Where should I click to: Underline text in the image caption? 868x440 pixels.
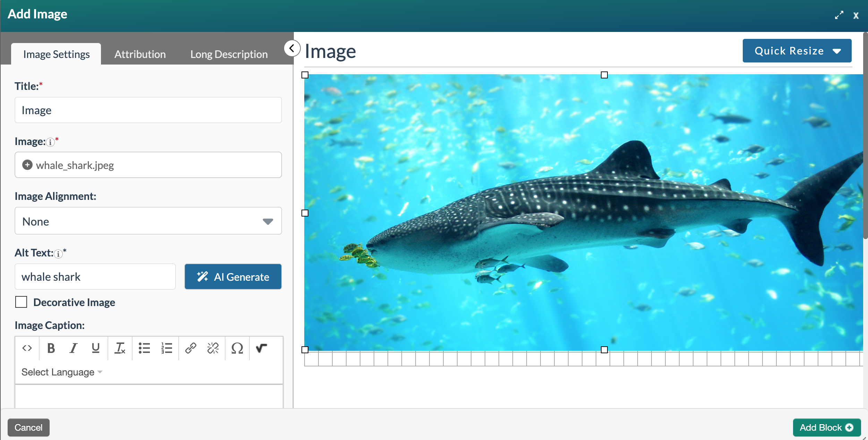tap(95, 348)
